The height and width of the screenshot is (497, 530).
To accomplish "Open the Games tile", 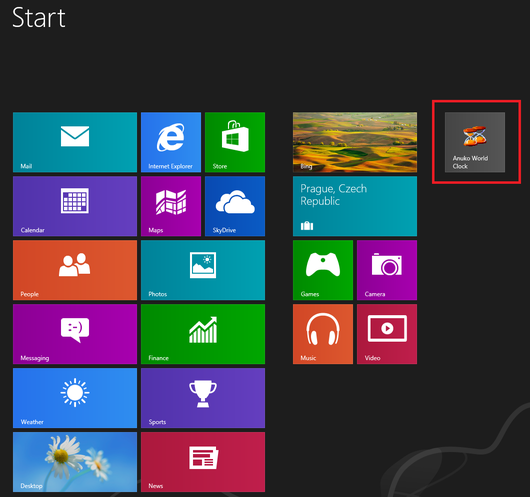I will click(323, 270).
